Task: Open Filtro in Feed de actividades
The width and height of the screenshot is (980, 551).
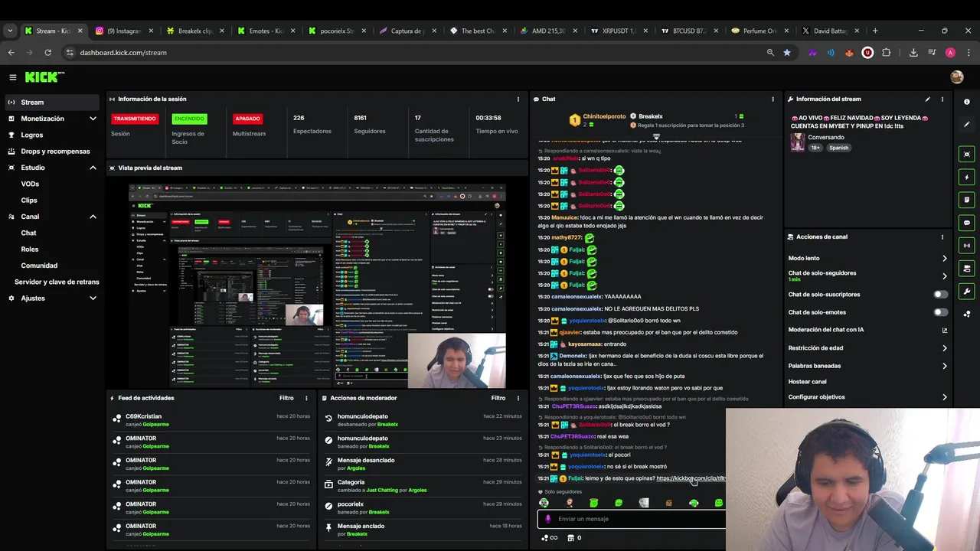Action: pyautogui.click(x=286, y=398)
